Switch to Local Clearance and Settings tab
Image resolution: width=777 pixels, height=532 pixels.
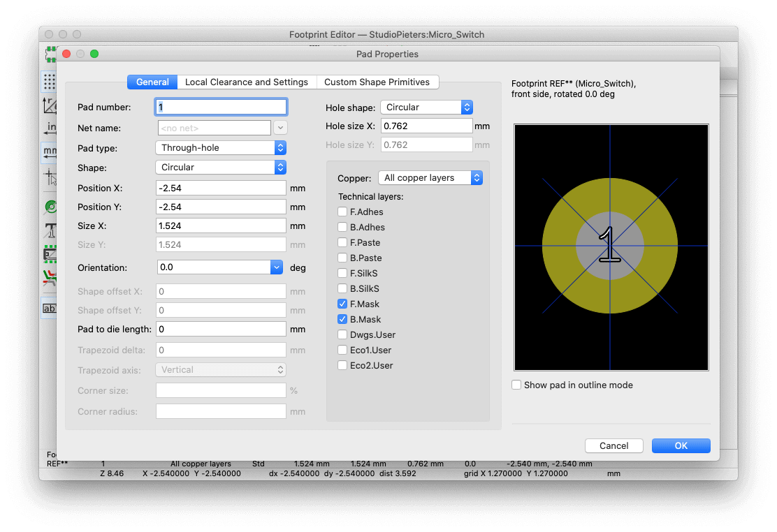(246, 82)
